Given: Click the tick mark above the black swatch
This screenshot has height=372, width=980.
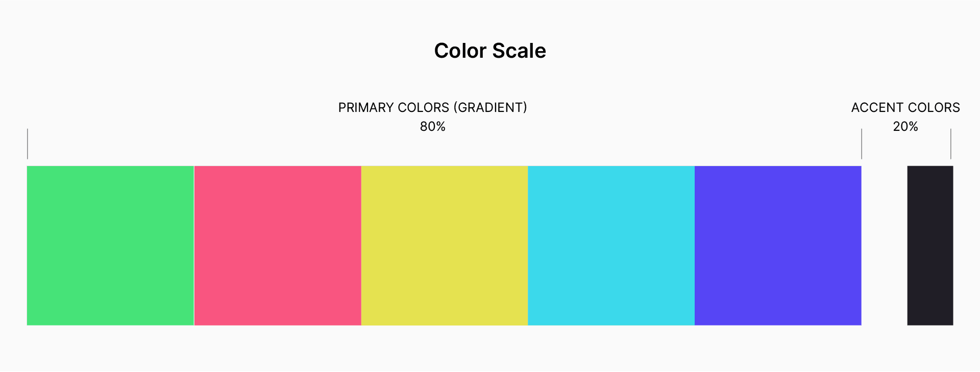Looking at the screenshot, I should (x=951, y=144).
